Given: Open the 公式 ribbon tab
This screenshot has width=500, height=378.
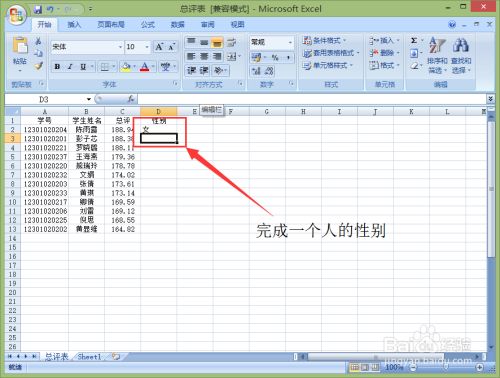Looking at the screenshot, I should pyautogui.click(x=147, y=24).
